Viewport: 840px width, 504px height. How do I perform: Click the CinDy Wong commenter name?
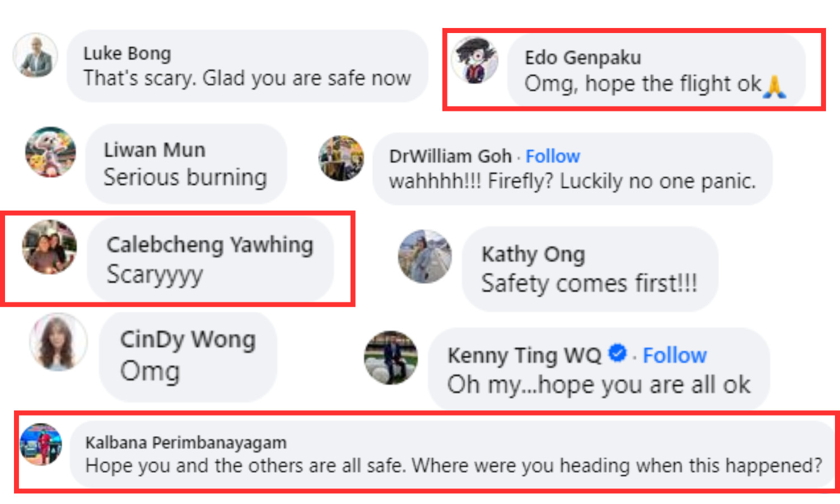click(188, 339)
